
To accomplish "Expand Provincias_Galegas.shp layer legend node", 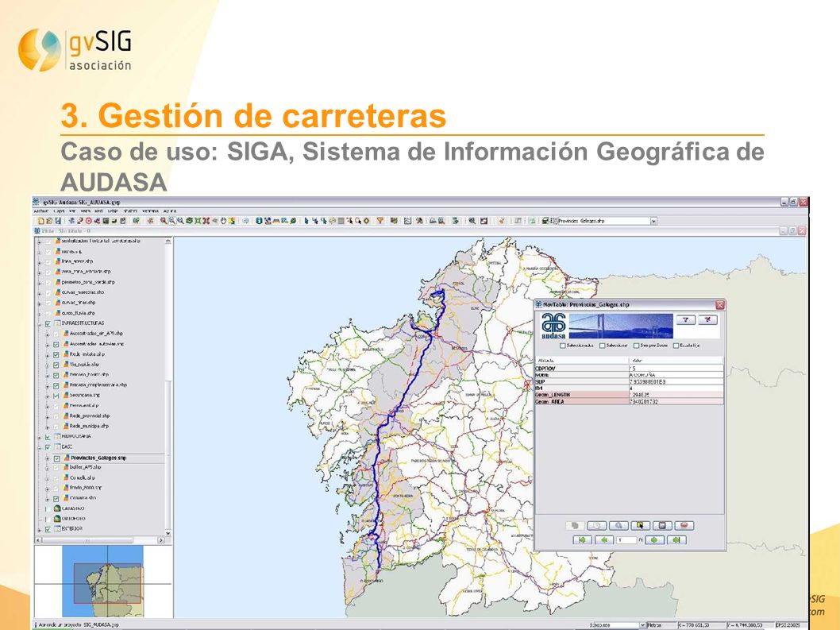I will (x=48, y=458).
